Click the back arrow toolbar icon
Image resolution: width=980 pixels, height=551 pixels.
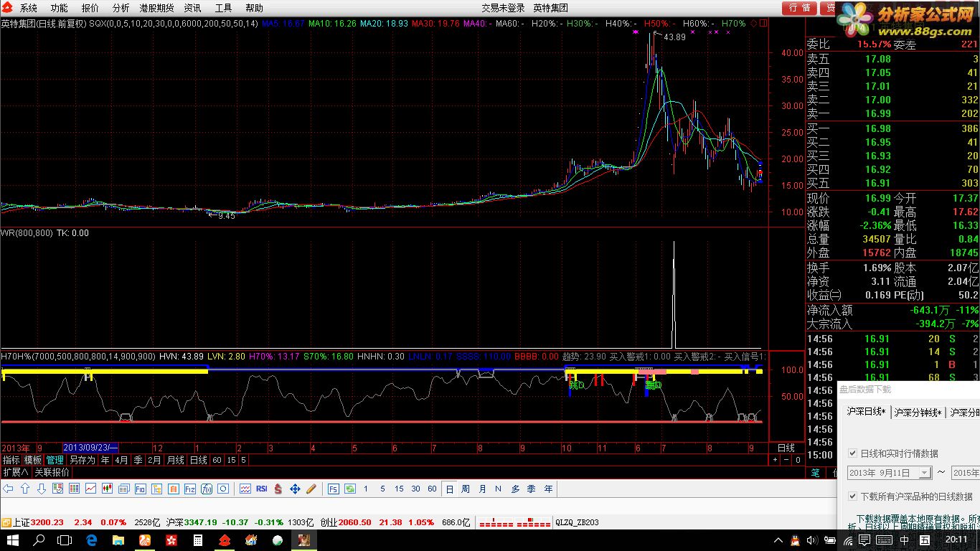pyautogui.click(x=9, y=489)
